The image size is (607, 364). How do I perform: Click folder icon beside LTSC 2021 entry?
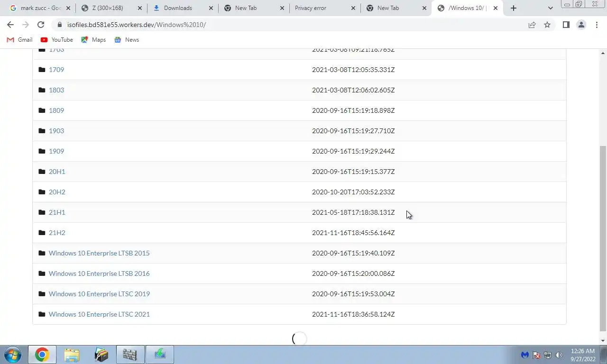tap(42, 314)
